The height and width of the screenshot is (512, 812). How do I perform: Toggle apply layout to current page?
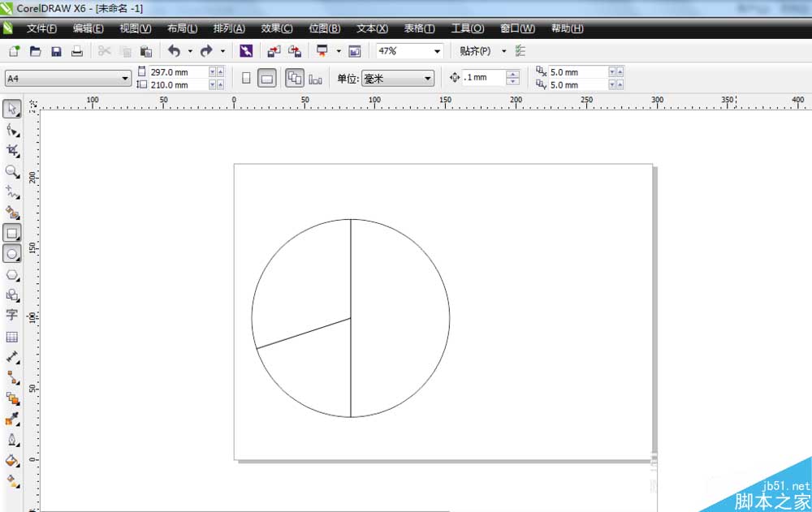click(315, 80)
